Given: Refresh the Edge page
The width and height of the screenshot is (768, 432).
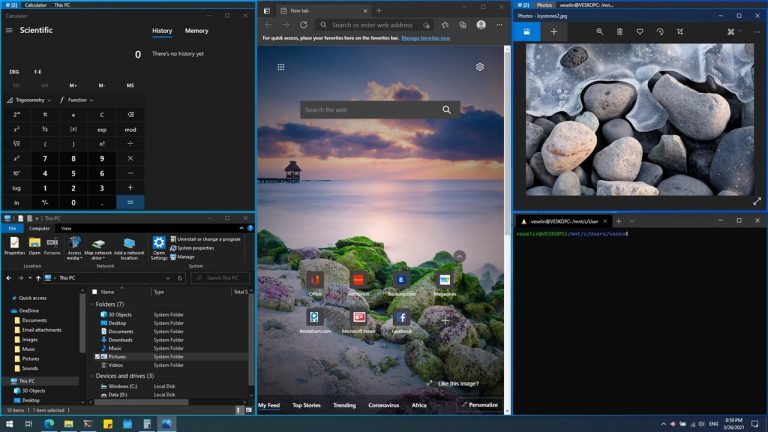Looking at the screenshot, I should click(304, 24).
